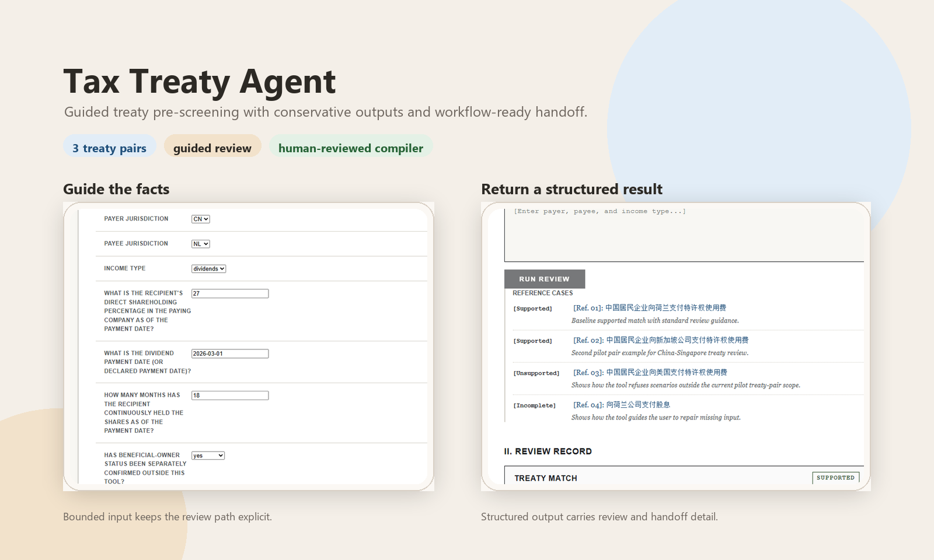The width and height of the screenshot is (934, 560).
Task: Click the months-held field containing 18
Action: pos(230,395)
